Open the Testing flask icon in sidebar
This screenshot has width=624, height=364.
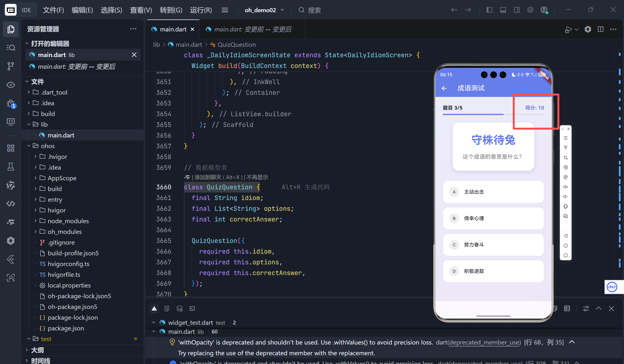point(10,167)
